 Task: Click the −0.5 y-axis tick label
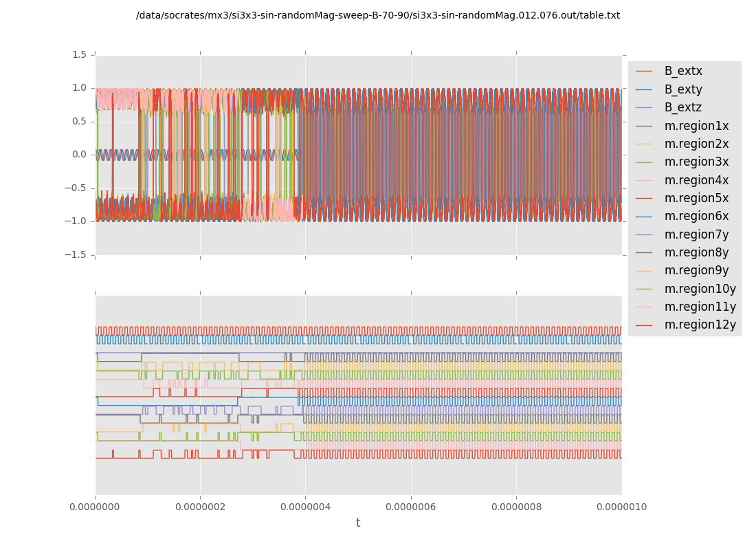[76, 188]
